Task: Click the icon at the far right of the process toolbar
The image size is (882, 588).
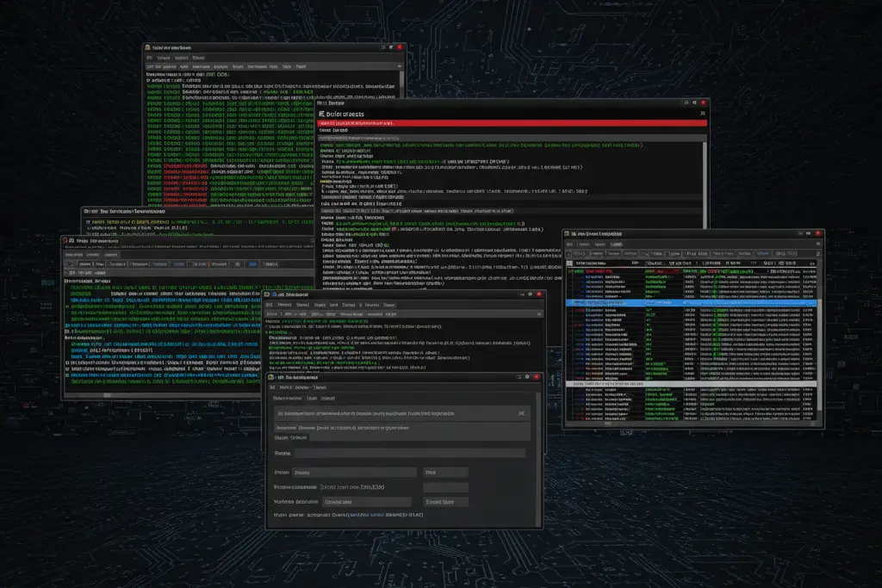Action: 818,253
